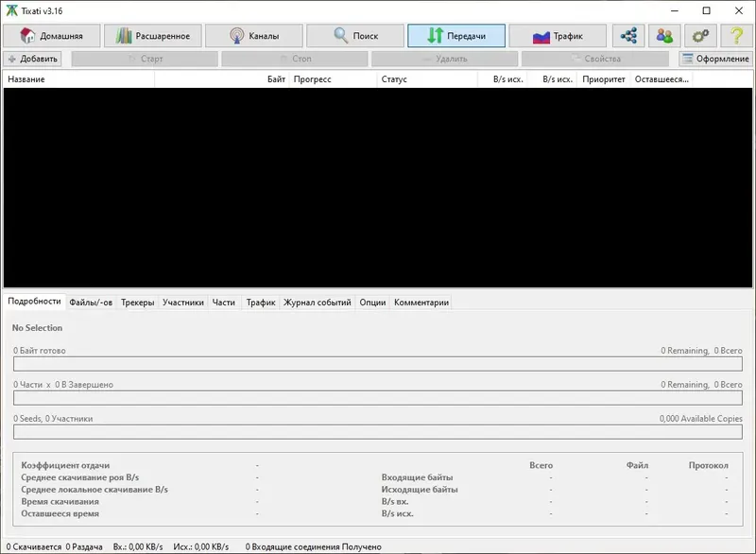The image size is (756, 554).
Task: Click the Seeds availability progress bar
Action: (x=377, y=432)
